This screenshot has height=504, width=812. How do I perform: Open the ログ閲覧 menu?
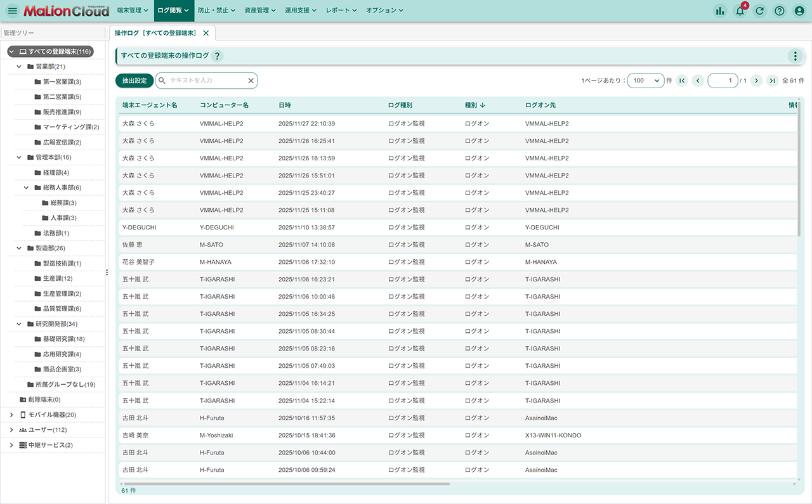click(173, 11)
